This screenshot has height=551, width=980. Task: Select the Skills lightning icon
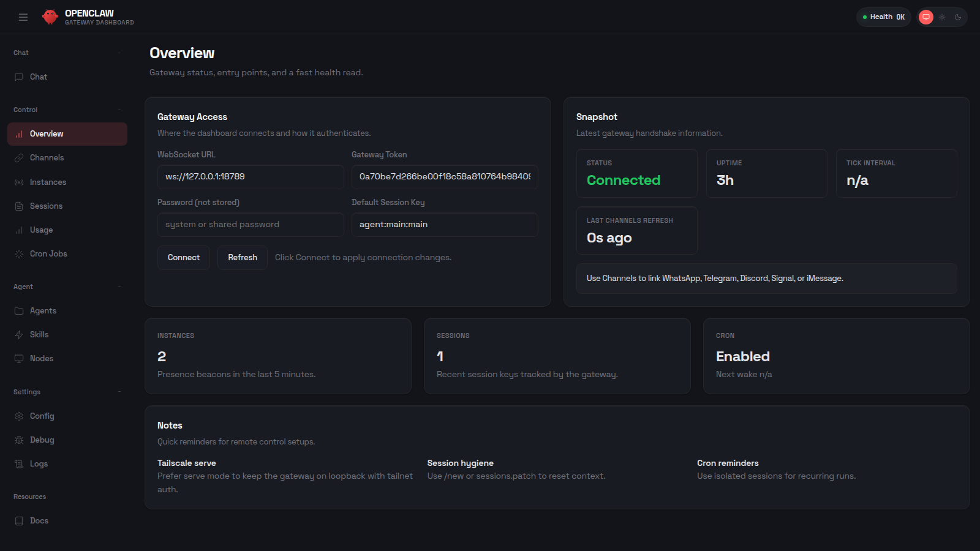pyautogui.click(x=19, y=334)
